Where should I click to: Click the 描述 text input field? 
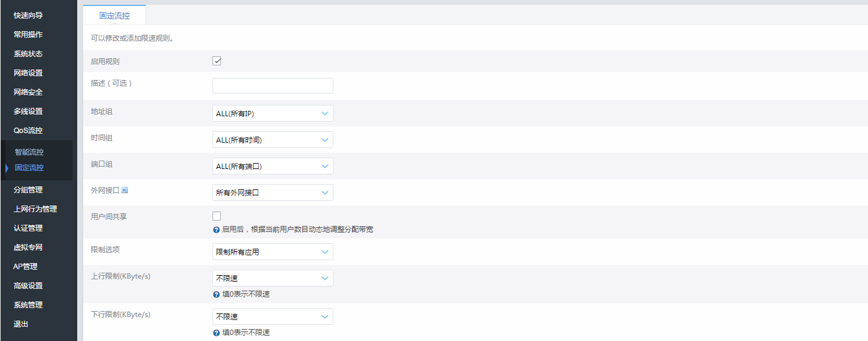272,86
